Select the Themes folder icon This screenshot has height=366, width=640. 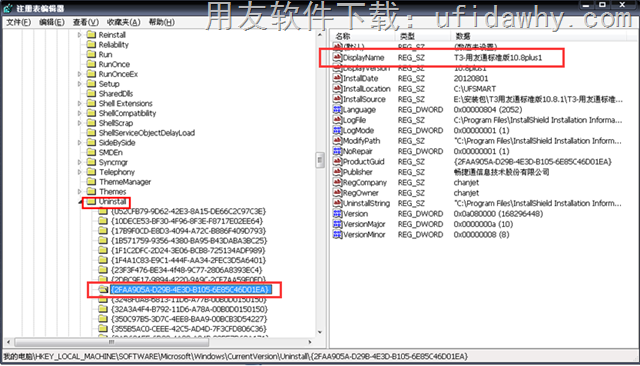(x=91, y=191)
